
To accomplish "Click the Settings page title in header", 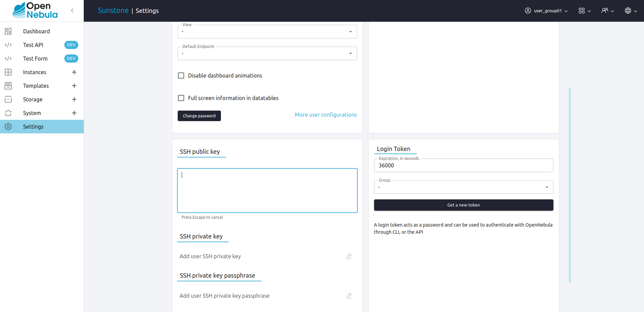I will click(147, 11).
